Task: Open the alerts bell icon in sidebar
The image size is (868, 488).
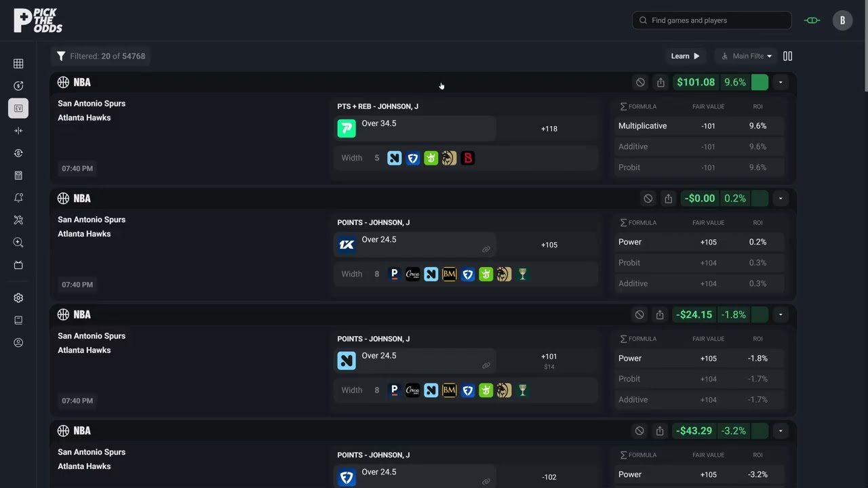Action: 18,198
